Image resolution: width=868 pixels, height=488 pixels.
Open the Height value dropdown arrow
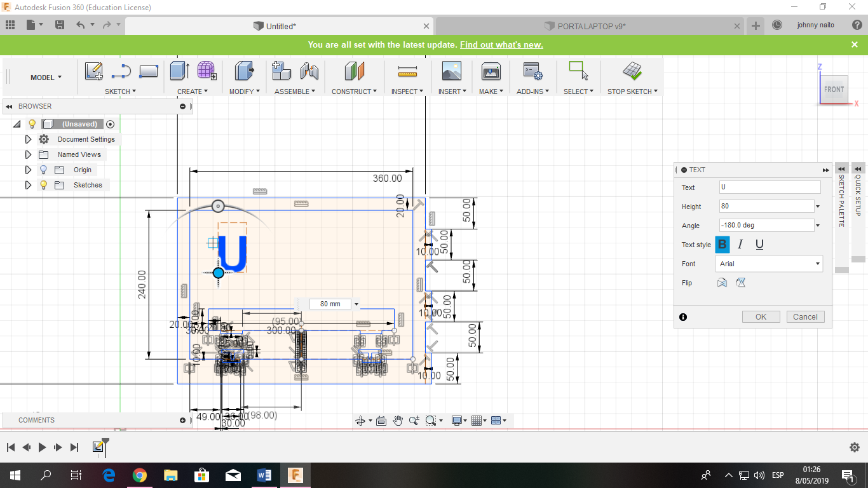point(818,207)
